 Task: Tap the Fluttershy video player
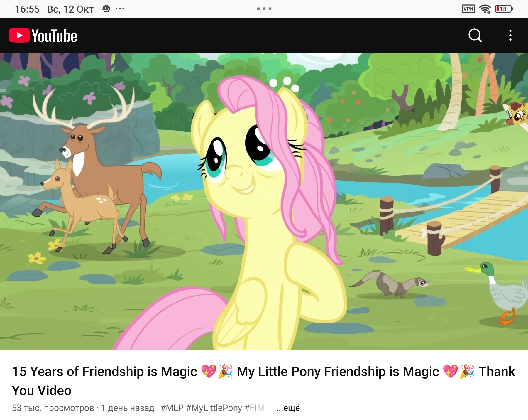click(x=264, y=201)
